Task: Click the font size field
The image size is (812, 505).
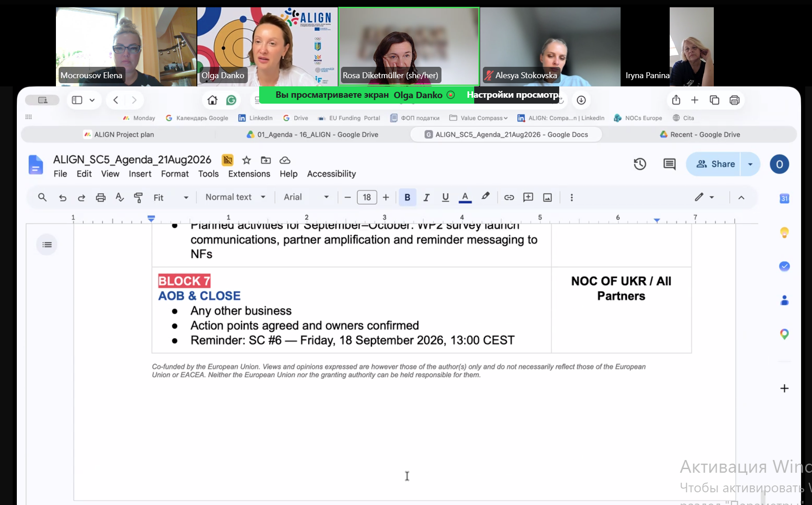Action: 367,197
